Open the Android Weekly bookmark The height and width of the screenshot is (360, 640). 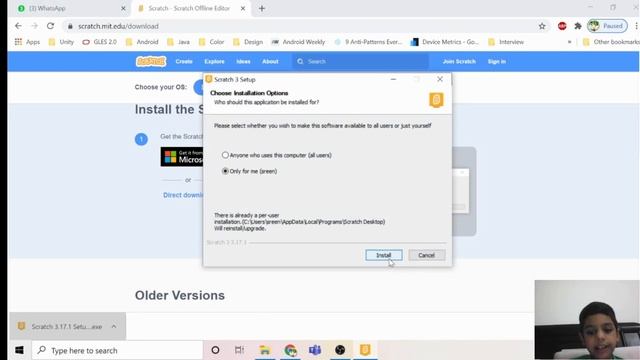(x=298, y=42)
